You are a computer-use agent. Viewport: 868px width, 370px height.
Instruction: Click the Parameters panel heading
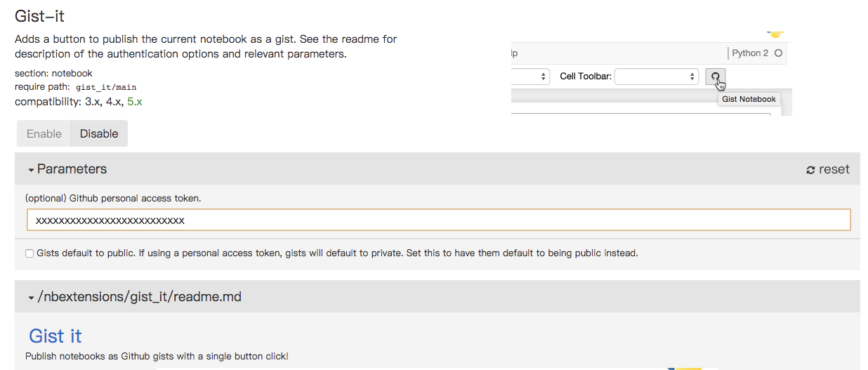pos(72,169)
